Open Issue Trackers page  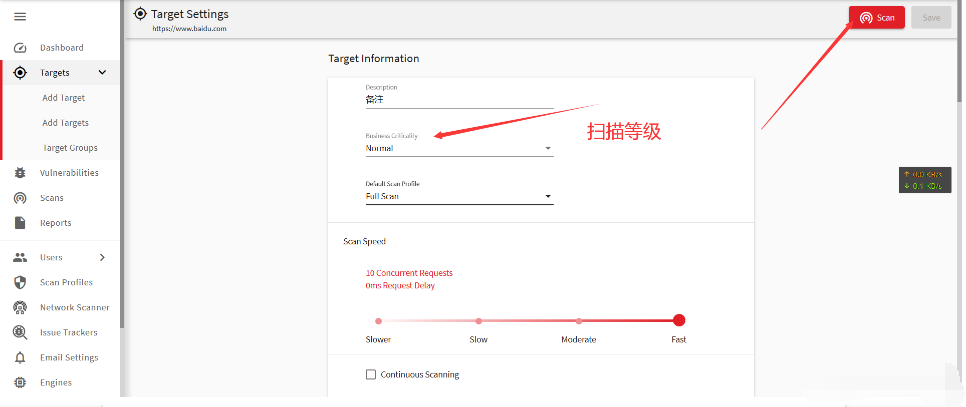68,332
